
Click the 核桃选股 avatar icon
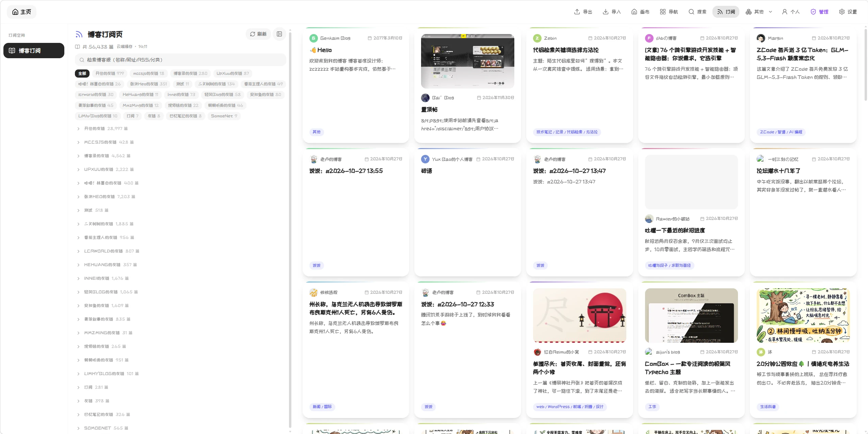pos(314,292)
